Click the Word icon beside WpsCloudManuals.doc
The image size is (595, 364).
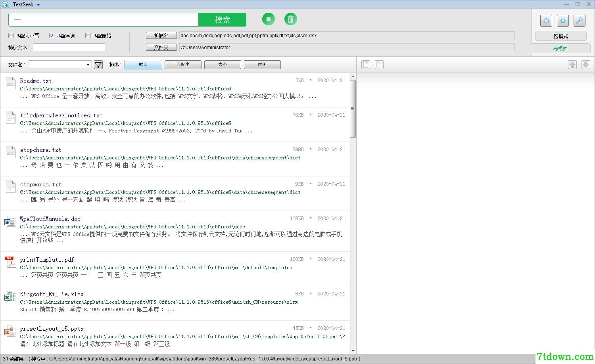coord(10,221)
